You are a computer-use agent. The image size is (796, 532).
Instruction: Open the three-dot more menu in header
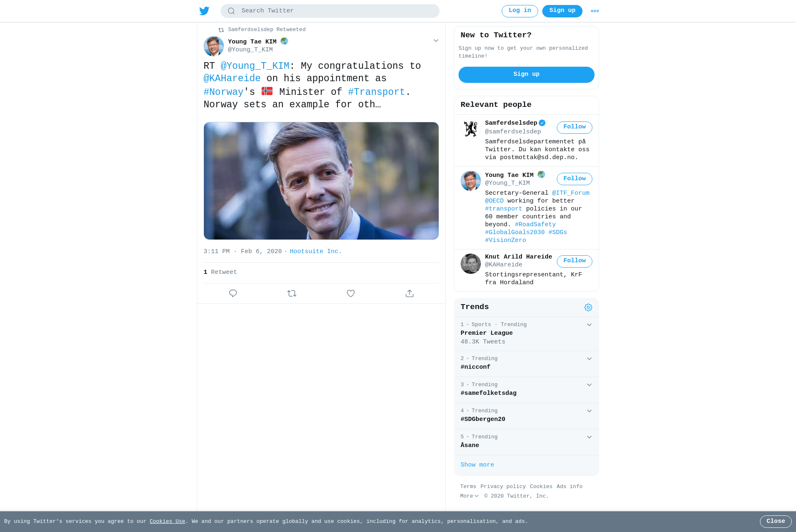(x=595, y=11)
